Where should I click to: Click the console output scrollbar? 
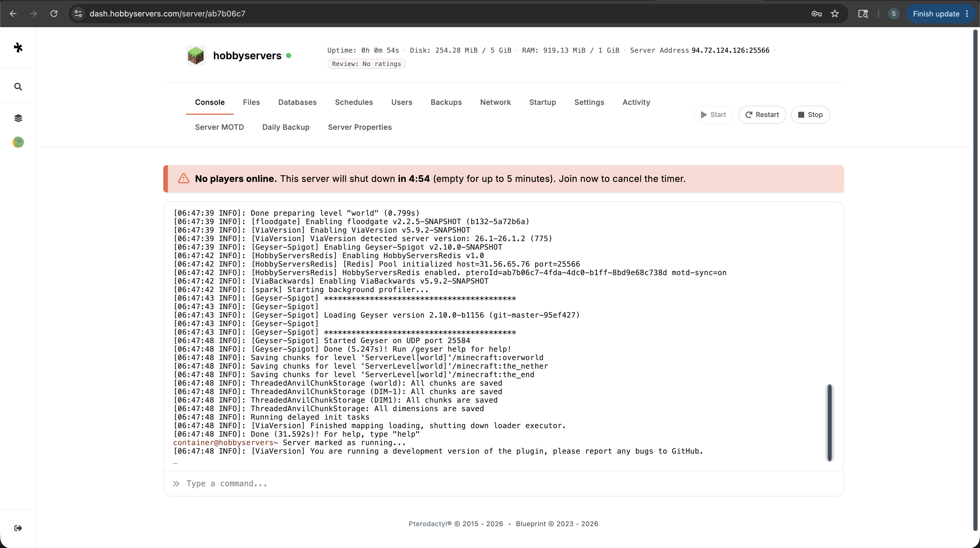click(x=830, y=422)
